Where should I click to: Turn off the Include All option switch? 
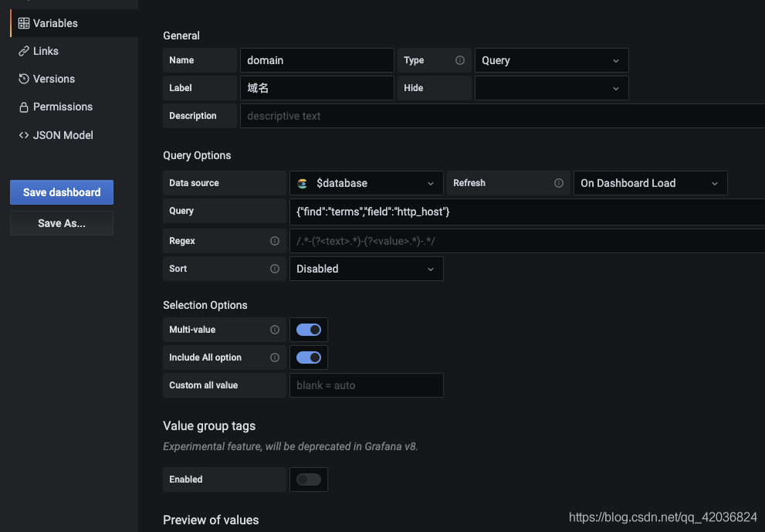pos(308,357)
